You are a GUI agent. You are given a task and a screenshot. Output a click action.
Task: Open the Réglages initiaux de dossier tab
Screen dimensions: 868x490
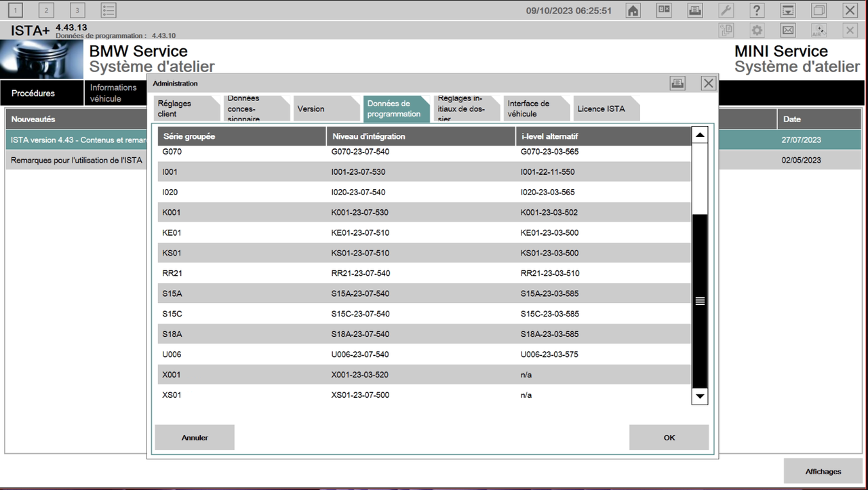(466, 108)
